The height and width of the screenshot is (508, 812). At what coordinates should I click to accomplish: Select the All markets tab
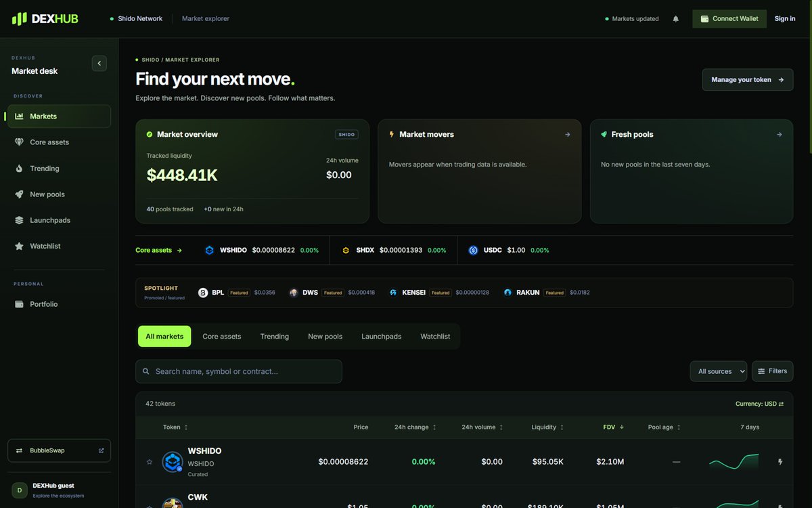click(164, 337)
